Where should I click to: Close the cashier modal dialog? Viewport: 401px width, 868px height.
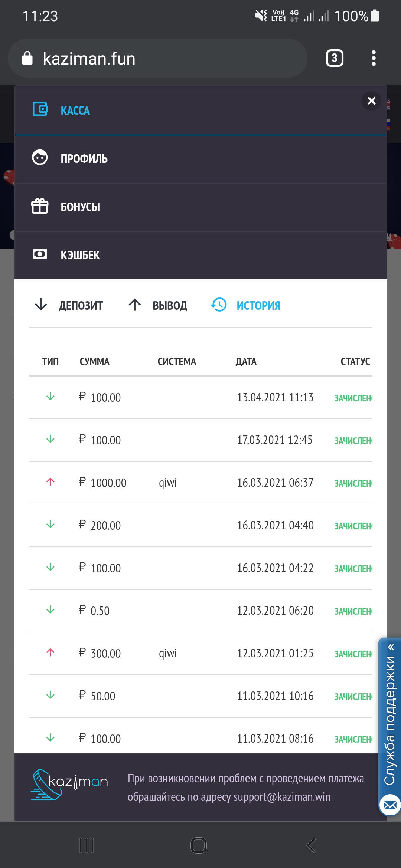(371, 101)
